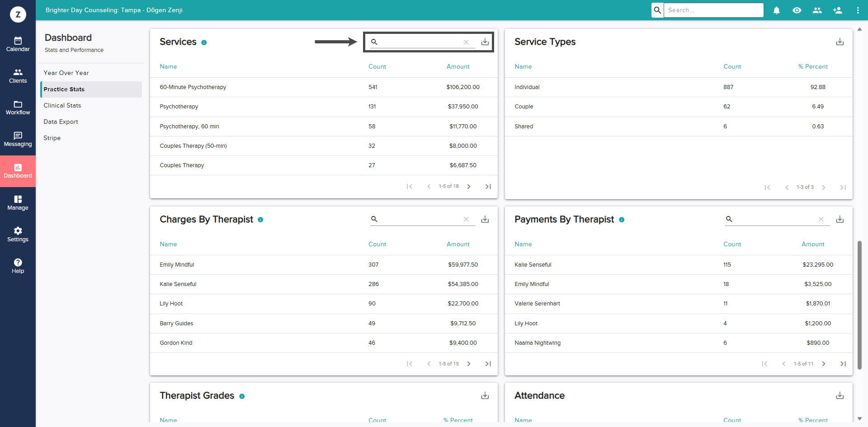
Task: Open Messaging in the sidebar
Action: pos(18,139)
